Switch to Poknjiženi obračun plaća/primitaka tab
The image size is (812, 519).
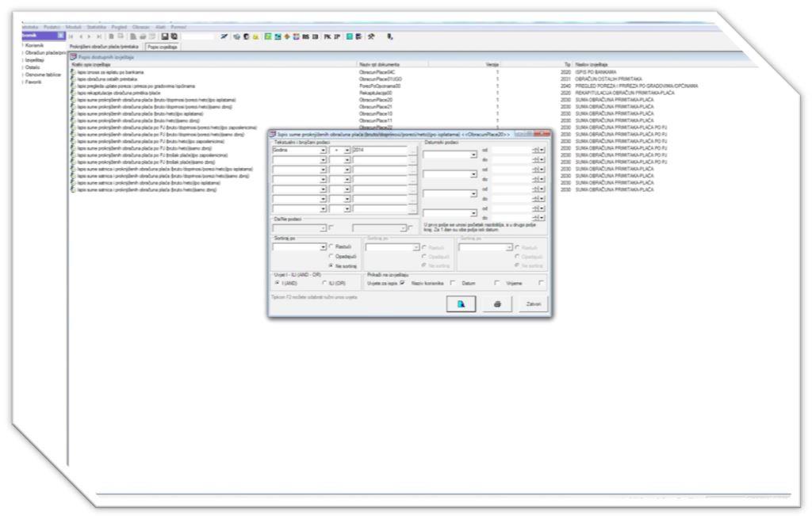click(105, 48)
